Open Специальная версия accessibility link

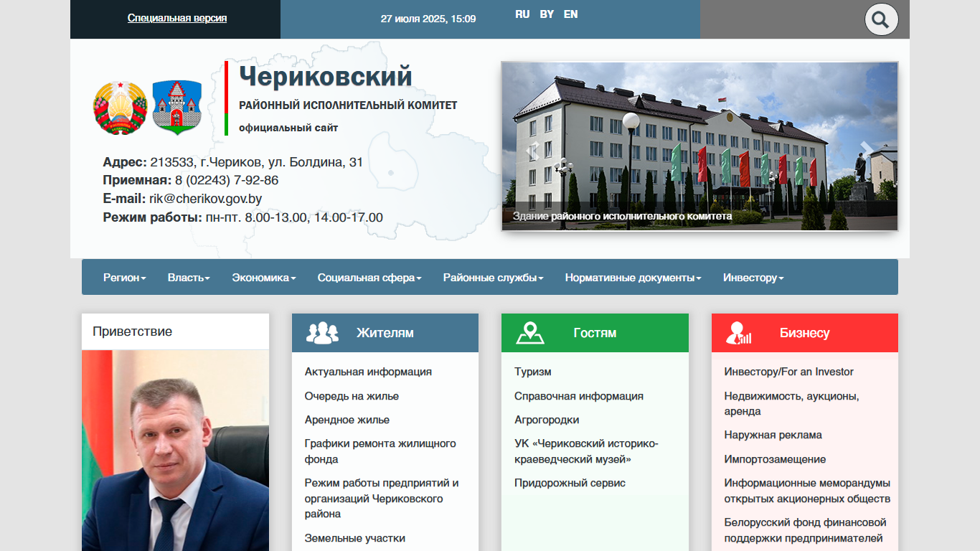click(x=177, y=18)
